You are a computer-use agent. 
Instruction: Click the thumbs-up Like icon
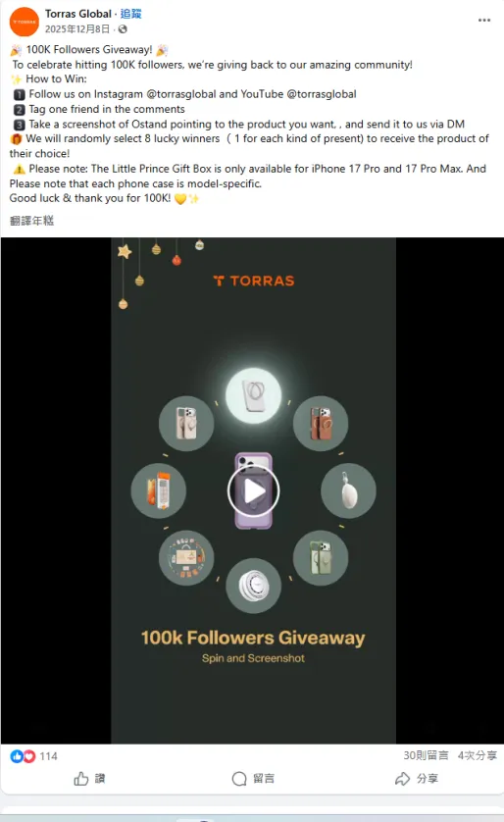click(80, 779)
